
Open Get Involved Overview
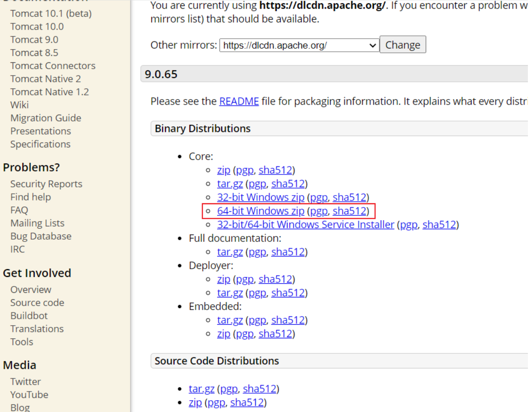tap(31, 289)
